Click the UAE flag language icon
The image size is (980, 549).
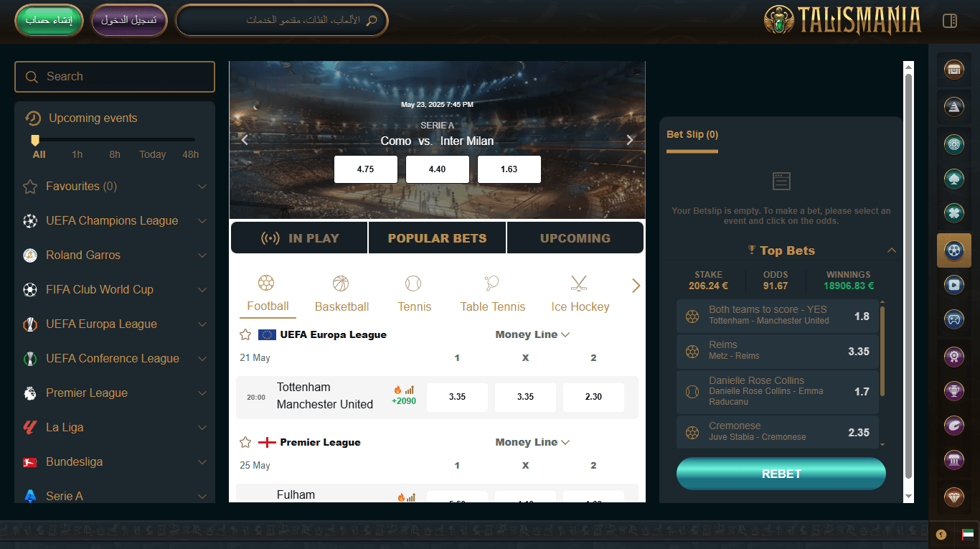[x=968, y=535]
